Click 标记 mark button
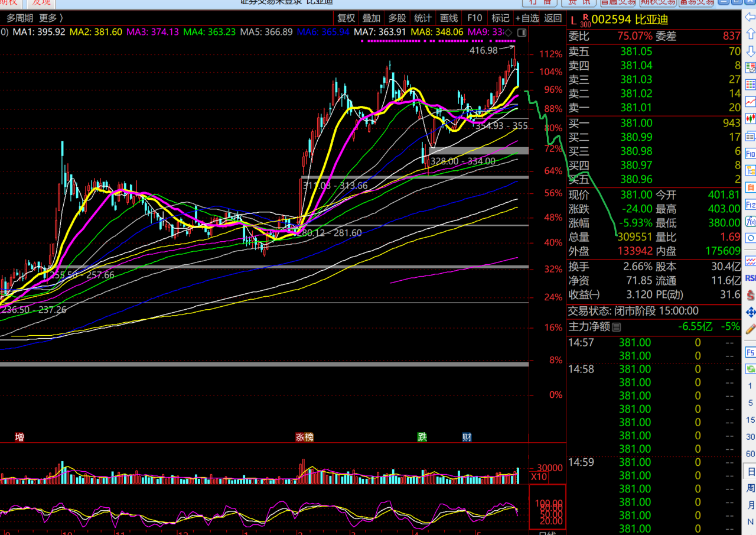 click(500, 18)
